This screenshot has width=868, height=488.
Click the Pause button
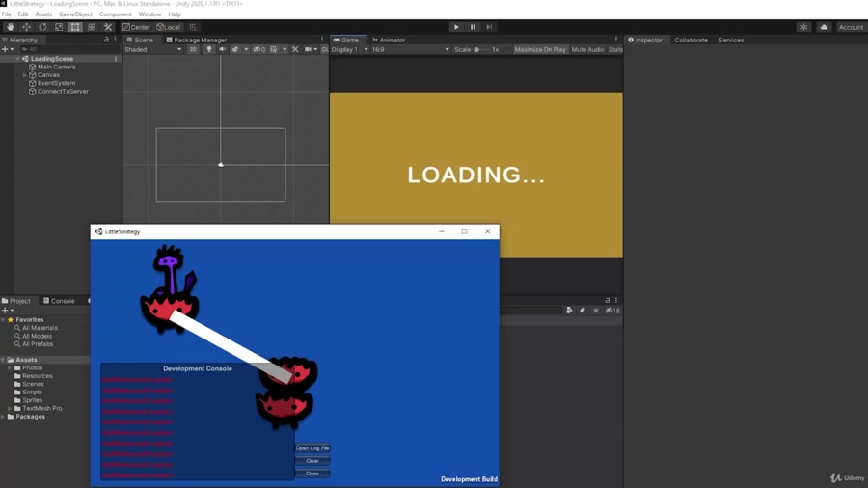click(473, 27)
